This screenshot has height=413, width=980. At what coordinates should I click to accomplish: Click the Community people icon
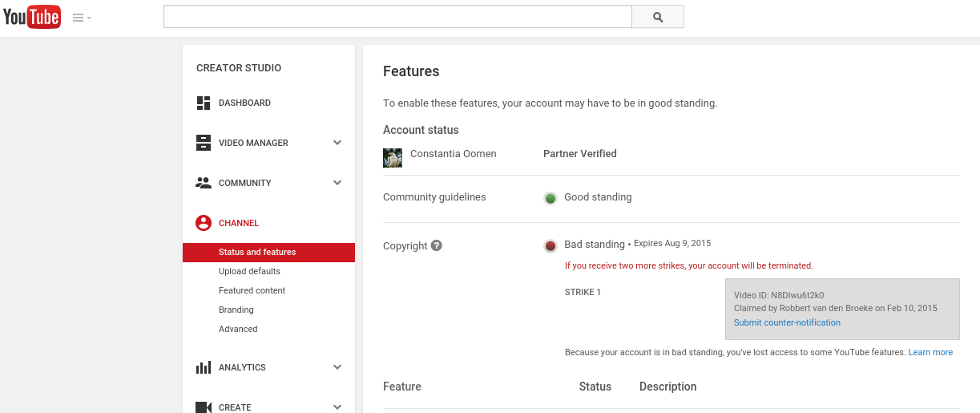pyautogui.click(x=204, y=183)
